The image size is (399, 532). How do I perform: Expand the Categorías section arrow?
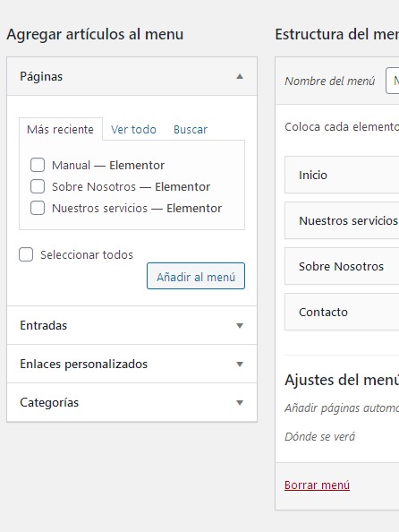pyautogui.click(x=240, y=403)
